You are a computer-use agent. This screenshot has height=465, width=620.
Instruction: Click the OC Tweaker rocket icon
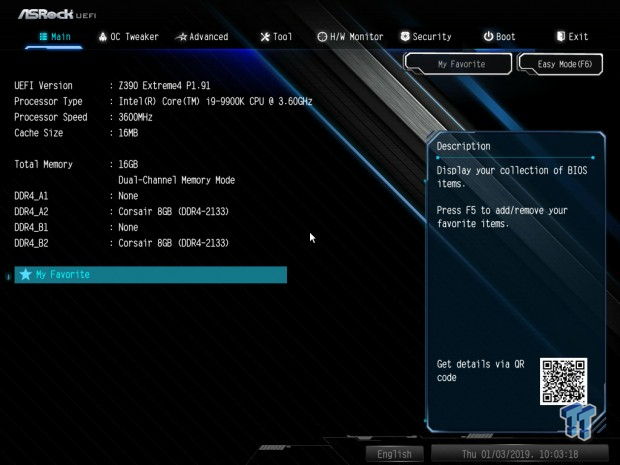pos(103,37)
